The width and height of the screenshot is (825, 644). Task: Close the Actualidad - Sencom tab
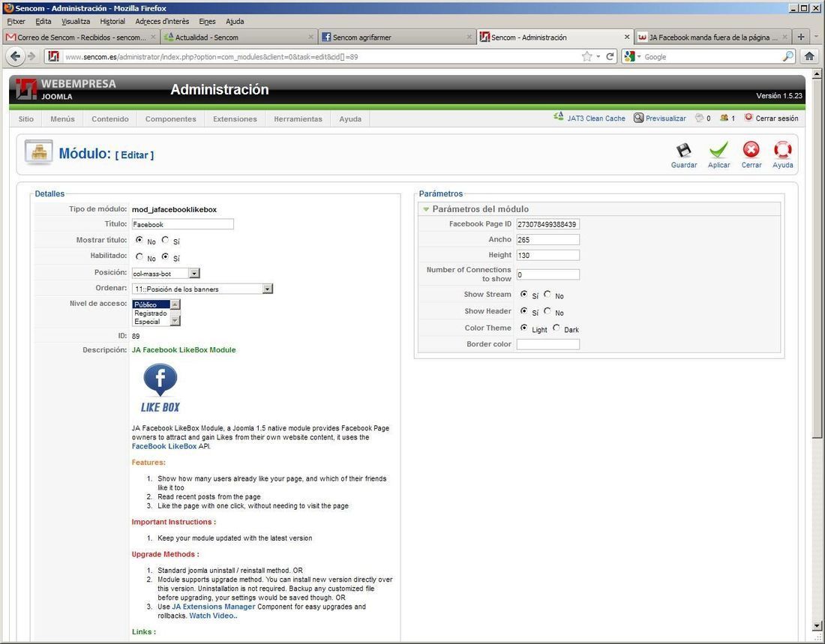[310, 37]
